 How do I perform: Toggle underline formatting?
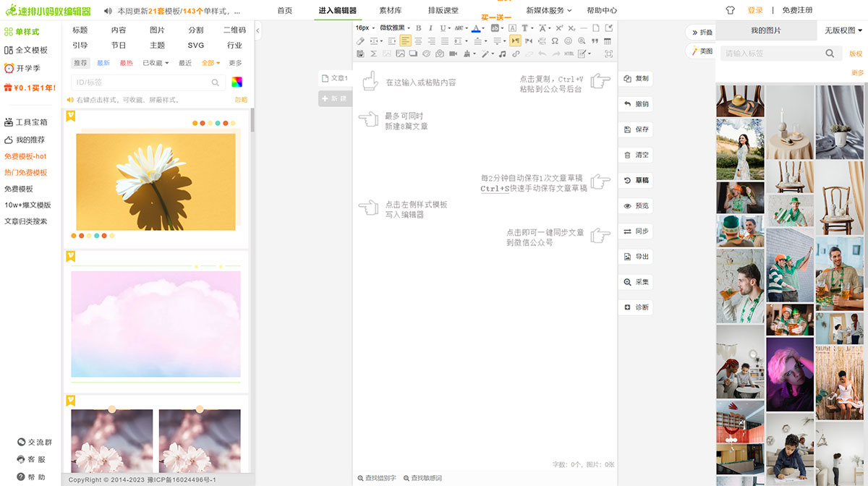pos(443,29)
